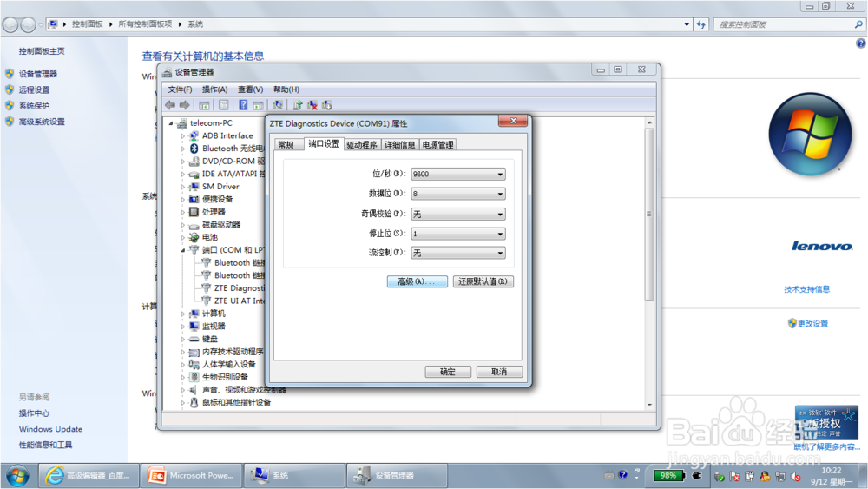The height and width of the screenshot is (489, 868).
Task: Click the 还原默认值(R) button
Action: 483,281
